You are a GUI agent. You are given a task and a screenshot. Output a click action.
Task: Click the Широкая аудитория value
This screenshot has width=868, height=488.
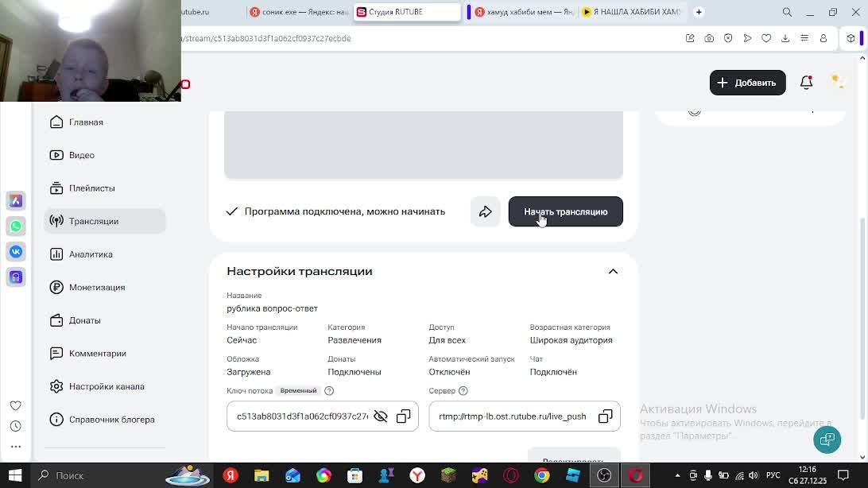click(571, 340)
